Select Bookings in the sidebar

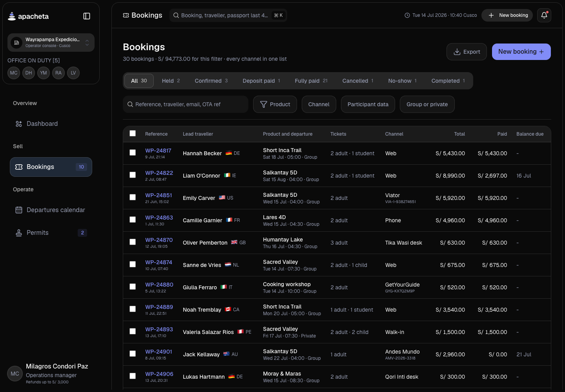(51, 167)
